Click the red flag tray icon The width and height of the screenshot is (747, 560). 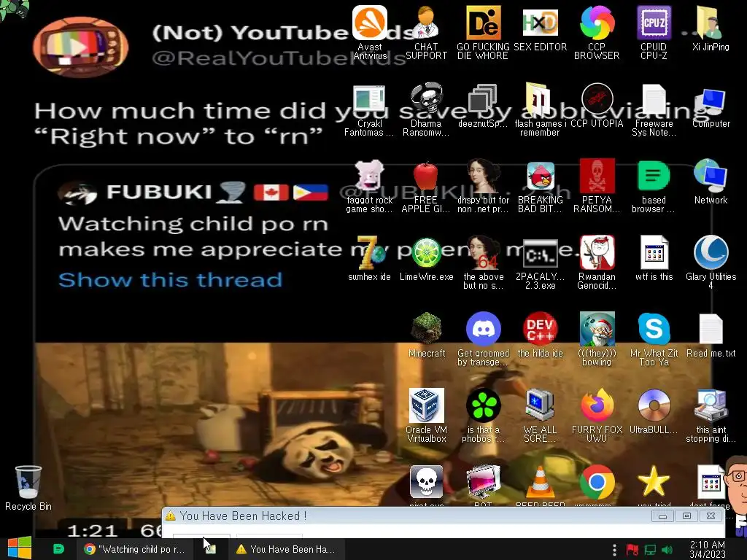(x=632, y=550)
